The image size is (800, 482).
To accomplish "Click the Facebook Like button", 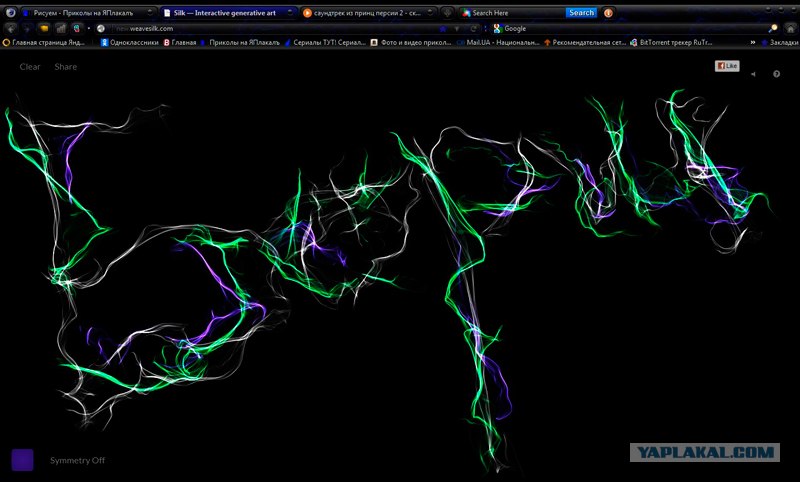I will tap(726, 66).
